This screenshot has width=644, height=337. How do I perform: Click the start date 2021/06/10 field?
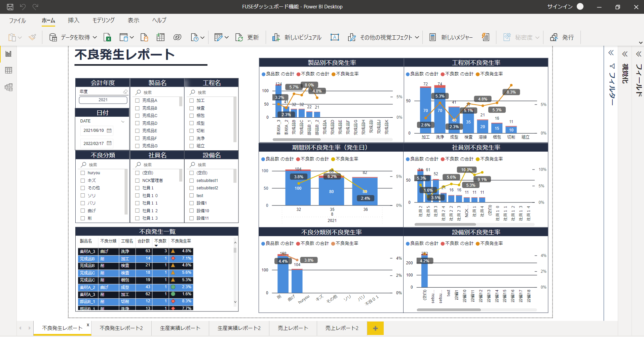point(94,130)
